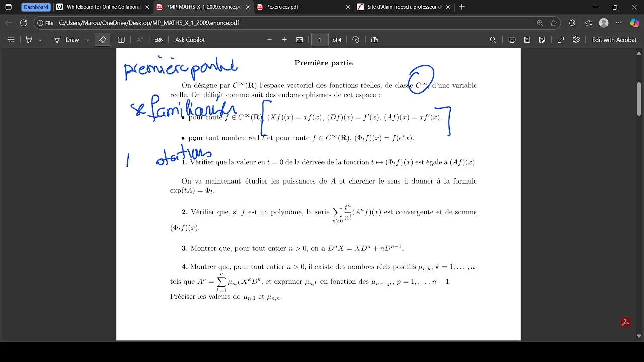This screenshot has height=362, width=644.
Task: Select the Highlight tool
Action: pos(29,40)
